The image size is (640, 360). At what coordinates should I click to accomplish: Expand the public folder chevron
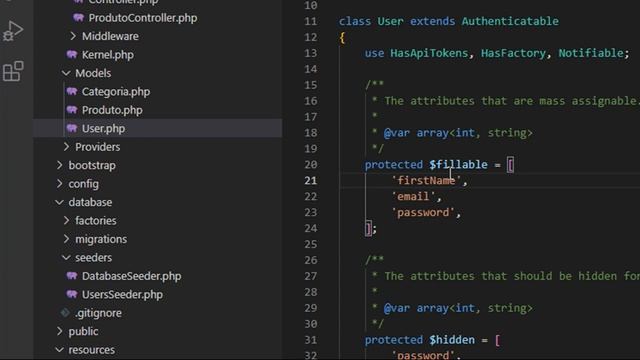60,331
